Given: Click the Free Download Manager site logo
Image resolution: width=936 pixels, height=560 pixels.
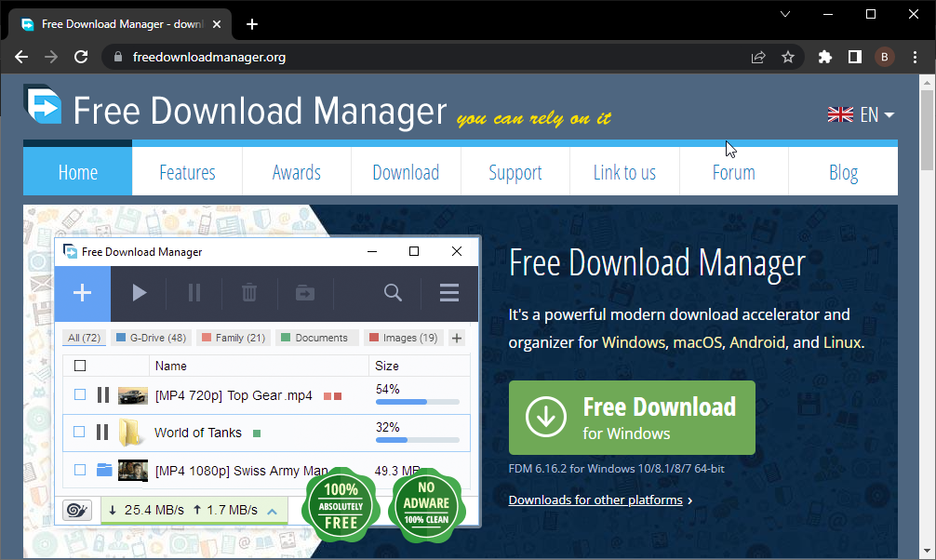Looking at the screenshot, I should click(43, 105).
